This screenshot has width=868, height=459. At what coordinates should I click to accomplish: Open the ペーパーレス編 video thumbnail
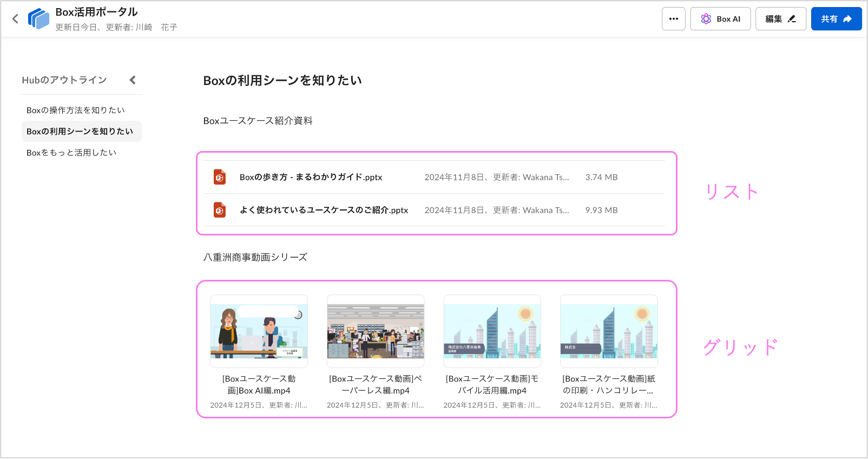click(x=376, y=331)
